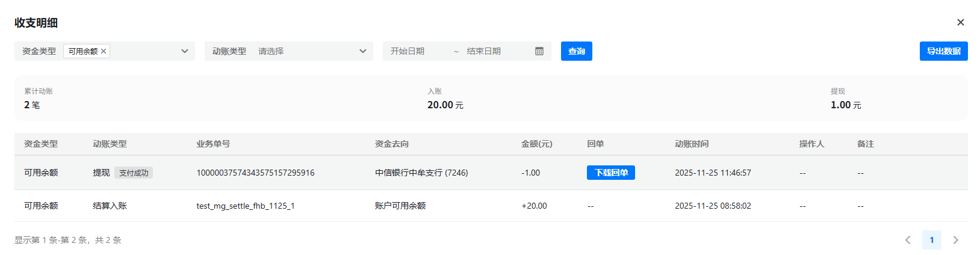Download receipt via 下载回单 button
The image size is (980, 255).
pos(610,173)
